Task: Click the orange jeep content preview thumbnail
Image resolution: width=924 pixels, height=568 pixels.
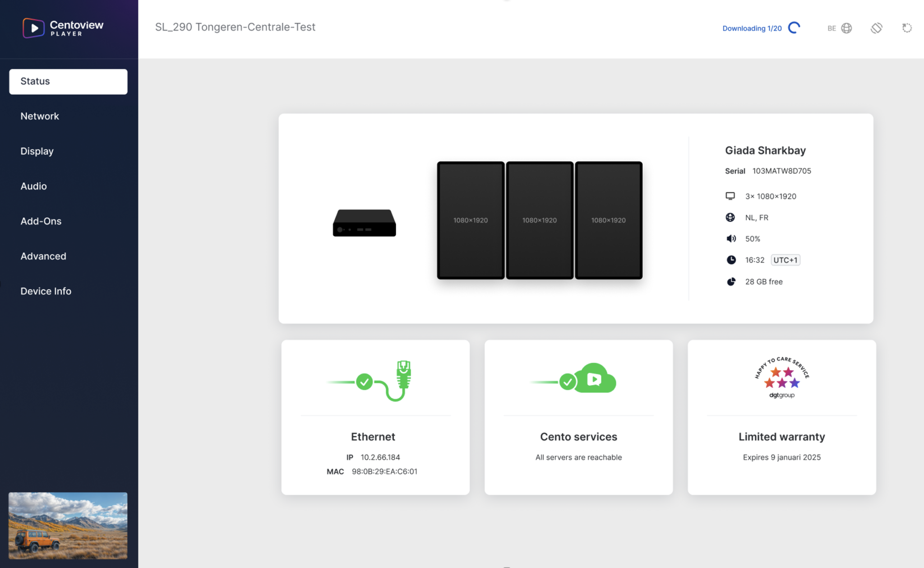Action: coord(68,525)
